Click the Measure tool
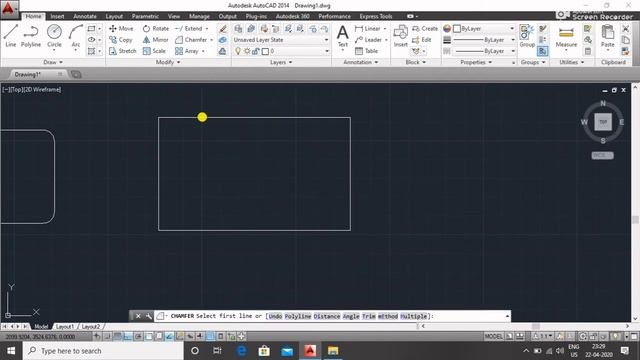640x360 pixels. 566,37
